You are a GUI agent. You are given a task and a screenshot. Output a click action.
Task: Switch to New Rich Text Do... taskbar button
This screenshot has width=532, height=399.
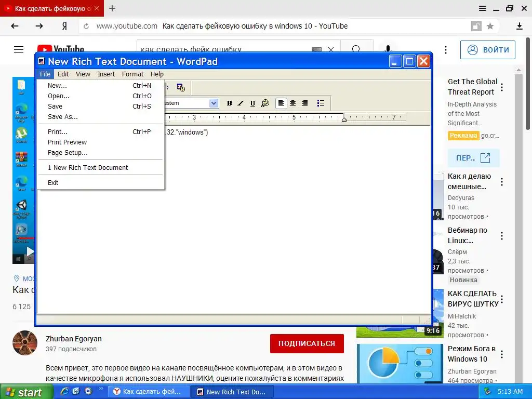(x=232, y=392)
